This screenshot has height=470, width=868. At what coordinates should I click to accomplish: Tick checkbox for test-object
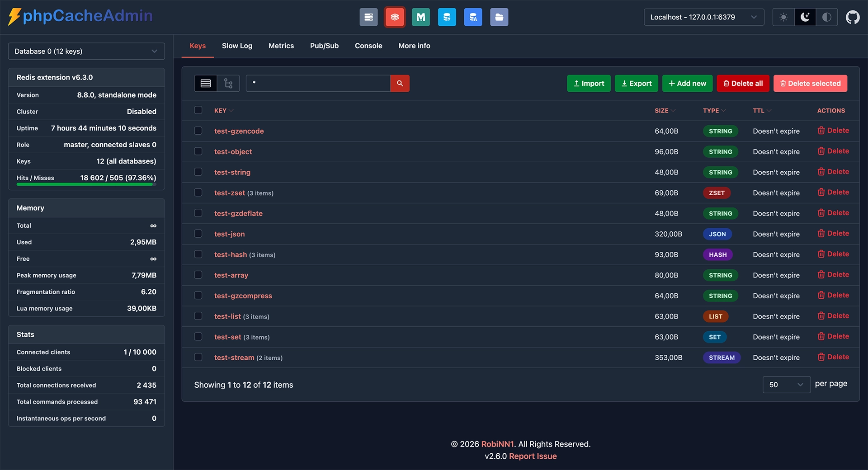tap(198, 151)
